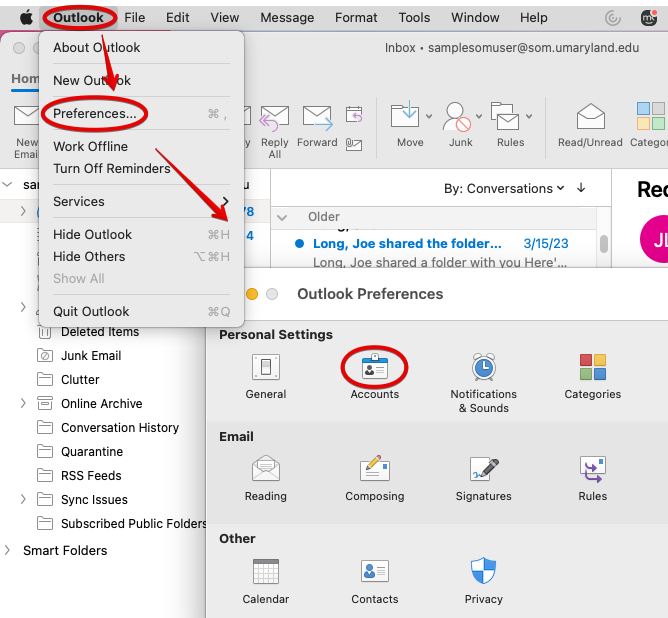Screen dimensions: 668x618
Task: Expand the Online Archive folder
Action: 23,403
